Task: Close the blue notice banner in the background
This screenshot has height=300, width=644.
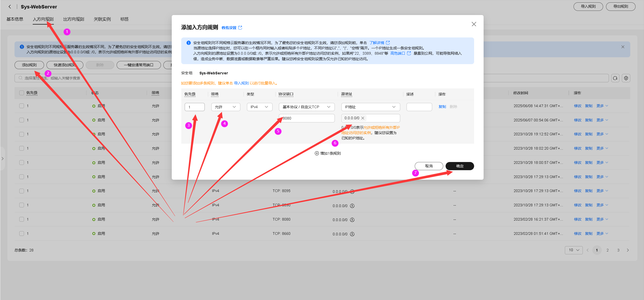Action: (623, 47)
